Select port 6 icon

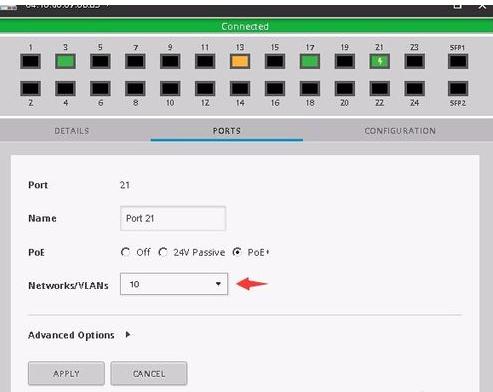click(x=100, y=89)
